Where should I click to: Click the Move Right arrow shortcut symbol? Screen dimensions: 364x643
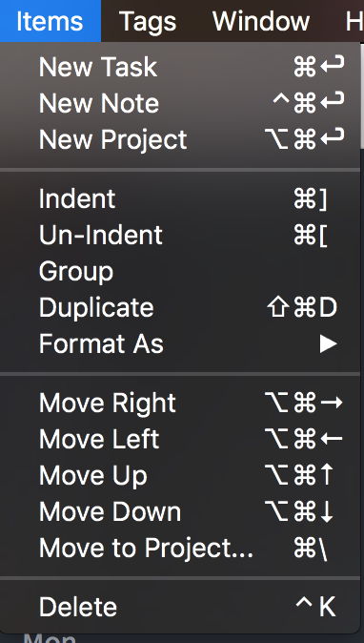coord(332,404)
